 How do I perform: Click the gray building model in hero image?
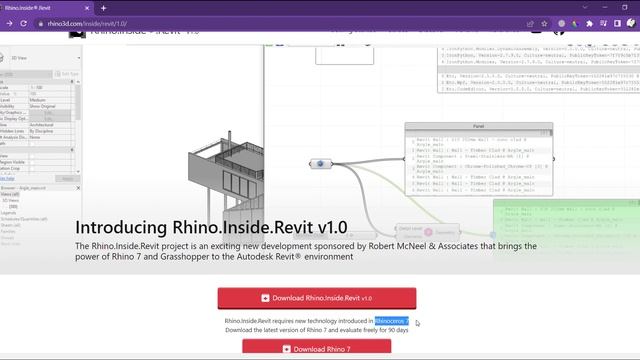point(226,184)
